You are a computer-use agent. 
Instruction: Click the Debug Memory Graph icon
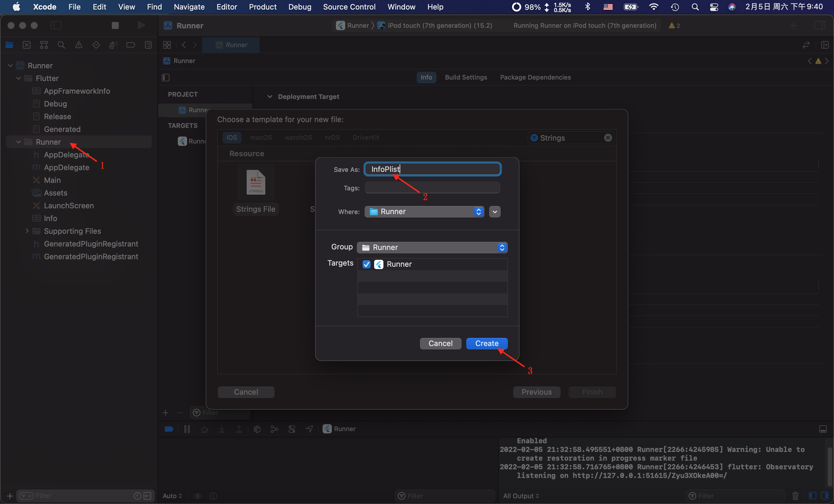tap(275, 429)
